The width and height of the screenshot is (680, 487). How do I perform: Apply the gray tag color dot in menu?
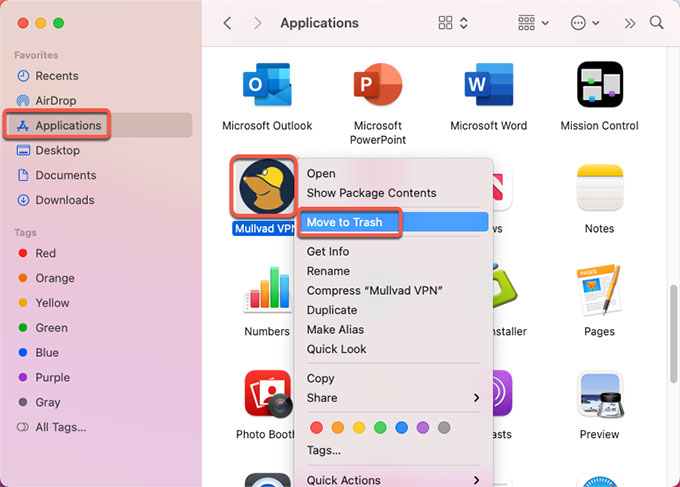click(x=444, y=428)
